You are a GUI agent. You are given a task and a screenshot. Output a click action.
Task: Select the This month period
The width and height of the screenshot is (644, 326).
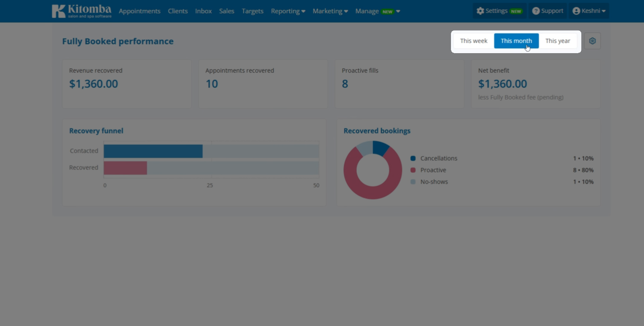click(516, 41)
